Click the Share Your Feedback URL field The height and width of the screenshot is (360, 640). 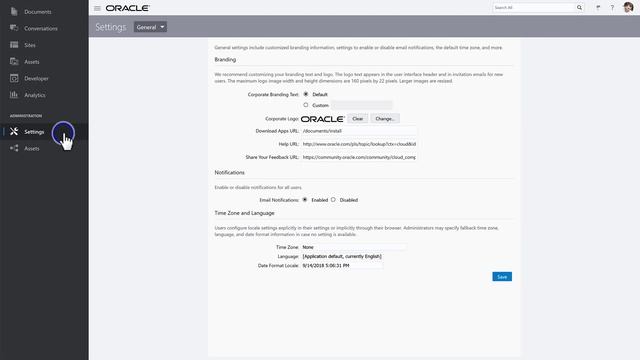click(x=359, y=157)
